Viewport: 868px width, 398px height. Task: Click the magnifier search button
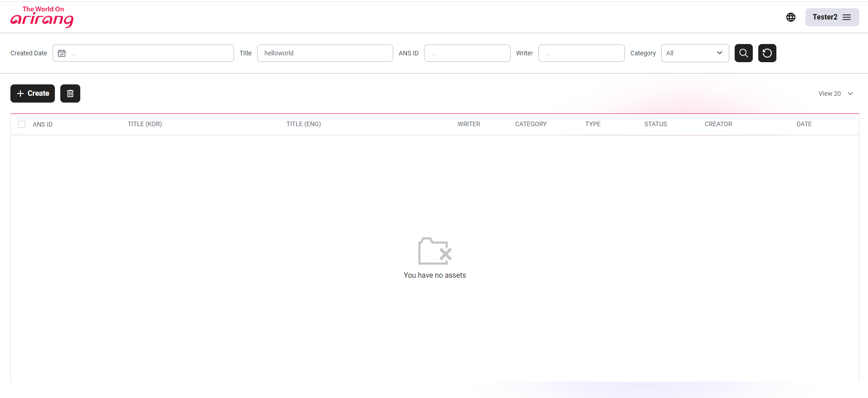[x=743, y=53]
